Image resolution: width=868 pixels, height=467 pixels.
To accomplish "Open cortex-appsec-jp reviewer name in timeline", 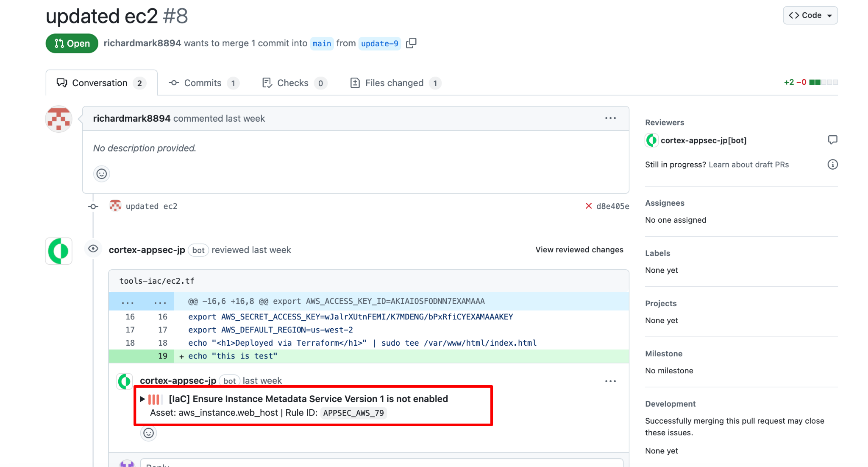I will point(147,250).
